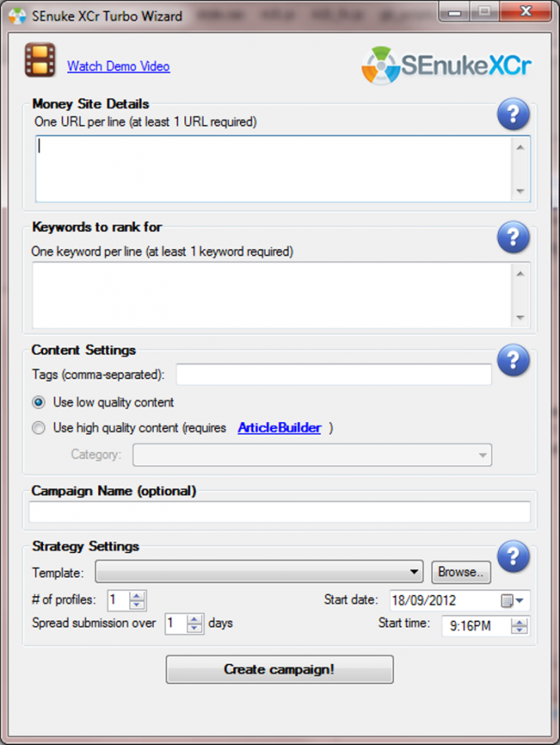Open the Start date calendar picker
The image size is (560, 745).
(x=513, y=601)
